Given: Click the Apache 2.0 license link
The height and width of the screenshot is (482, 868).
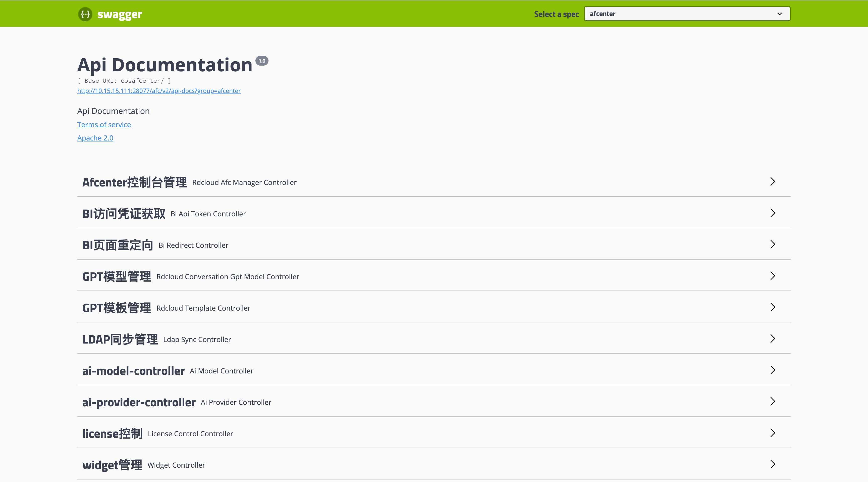Looking at the screenshot, I should pyautogui.click(x=95, y=138).
